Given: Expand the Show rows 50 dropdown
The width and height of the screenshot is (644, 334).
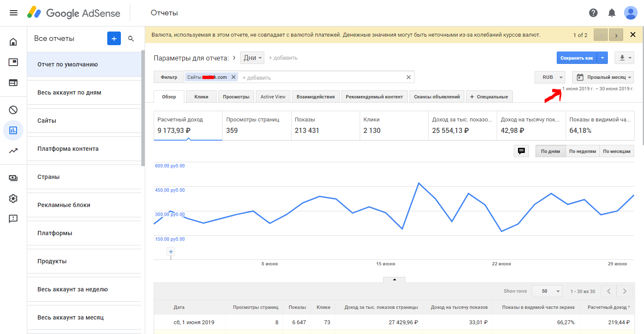Looking at the screenshot, I should [547, 291].
